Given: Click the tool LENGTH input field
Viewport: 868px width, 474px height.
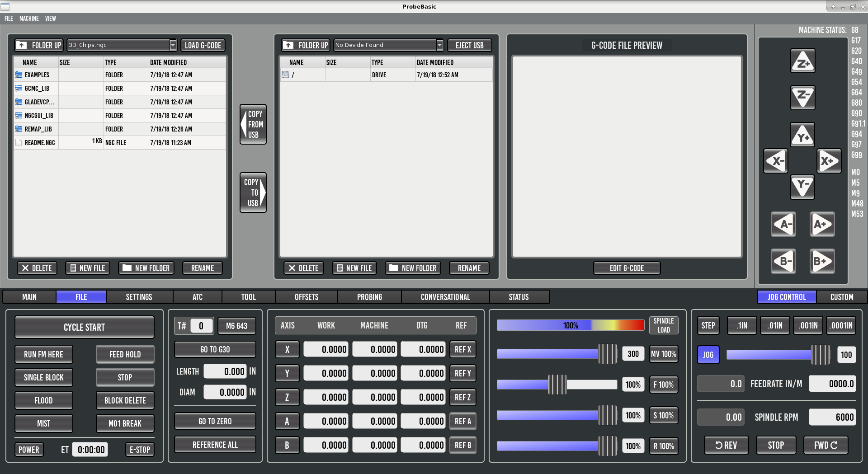Looking at the screenshot, I should (225, 371).
